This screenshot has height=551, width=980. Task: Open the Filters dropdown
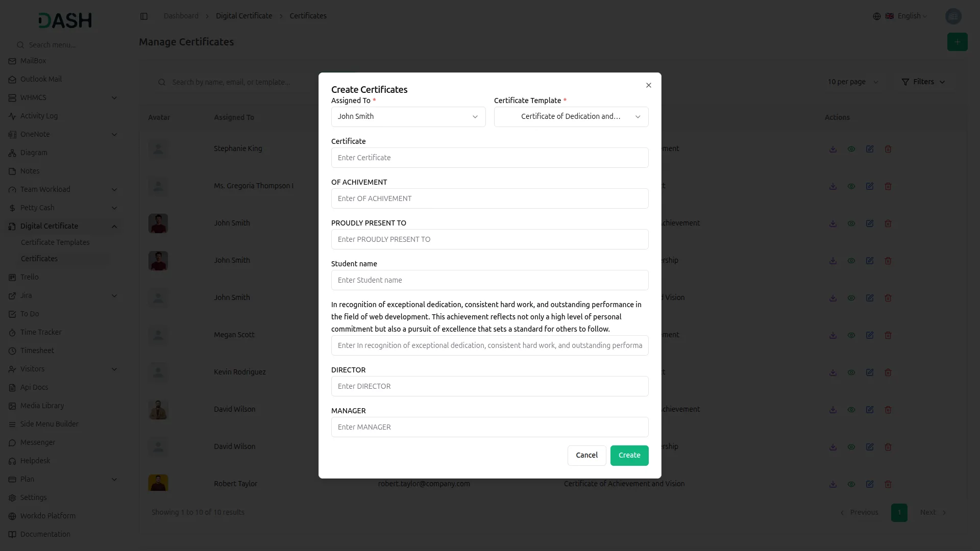tap(923, 82)
